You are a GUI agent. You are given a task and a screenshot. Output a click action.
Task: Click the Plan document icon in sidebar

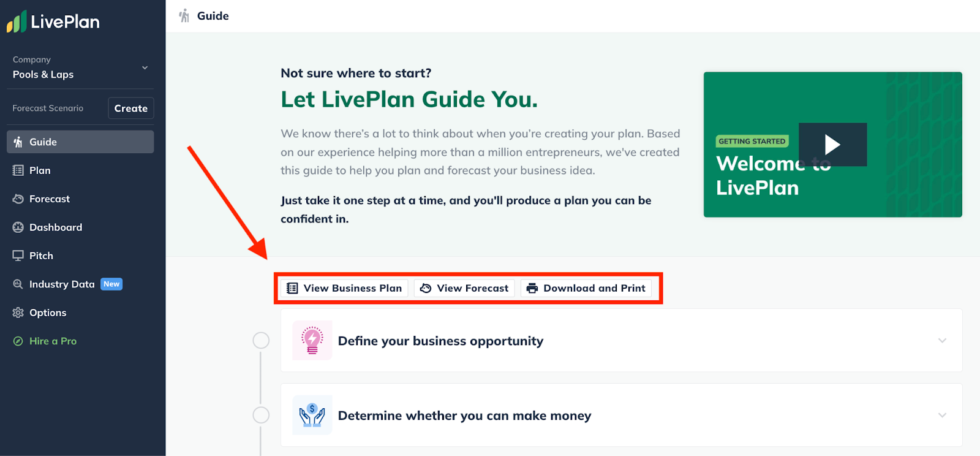point(18,170)
